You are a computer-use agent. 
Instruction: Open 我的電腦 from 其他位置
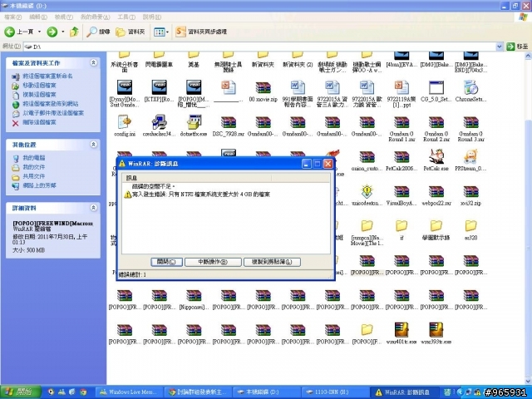pos(33,158)
